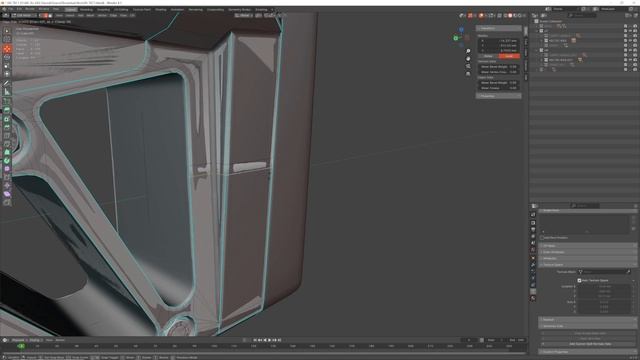This screenshot has height=360, width=640.
Task: Switch to the Shading workspace tab
Action: 161,9
